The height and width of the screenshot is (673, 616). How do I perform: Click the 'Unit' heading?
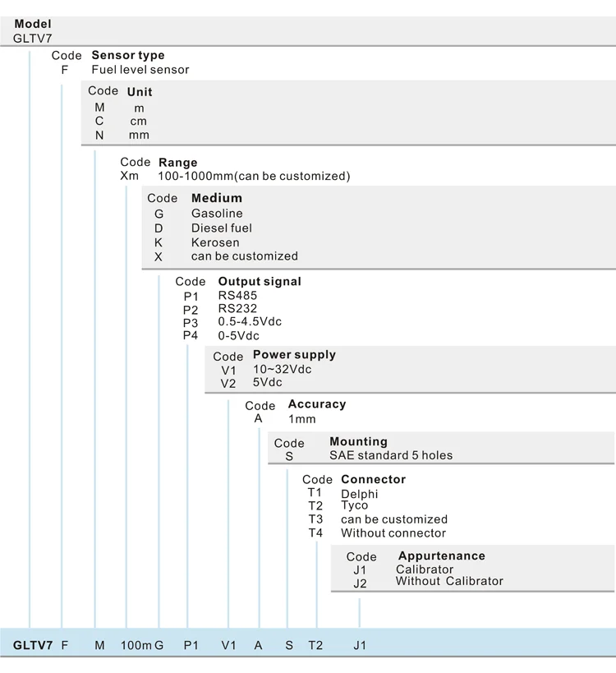[x=140, y=92]
